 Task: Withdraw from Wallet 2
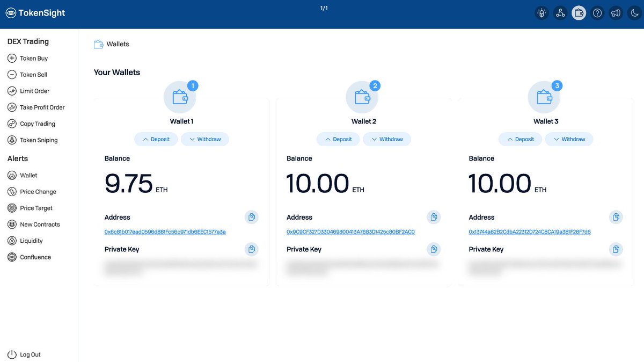click(387, 139)
